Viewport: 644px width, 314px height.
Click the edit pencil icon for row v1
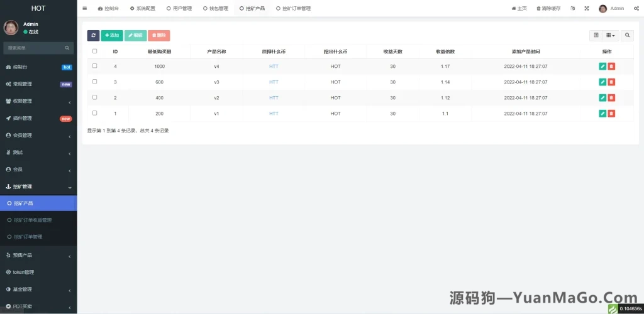(x=602, y=114)
